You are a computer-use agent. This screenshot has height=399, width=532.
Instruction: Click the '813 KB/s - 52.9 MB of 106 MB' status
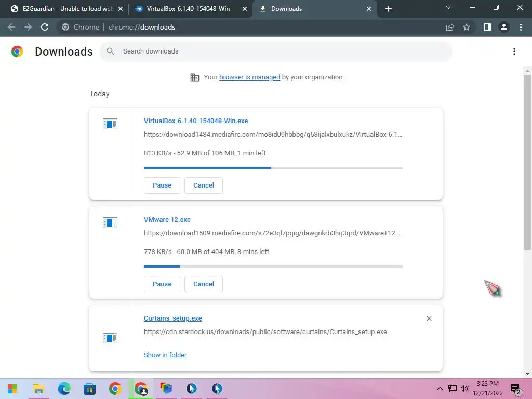[205, 153]
